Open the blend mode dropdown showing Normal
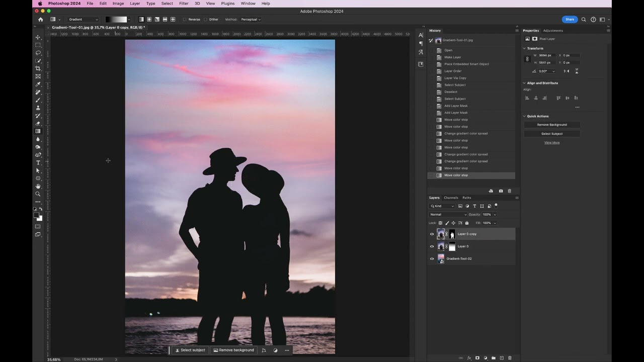The image size is (644, 362). 447,214
